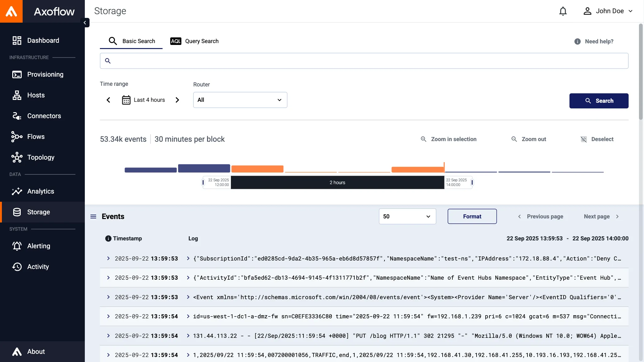Open the page size dropdown showing 50

click(x=407, y=217)
